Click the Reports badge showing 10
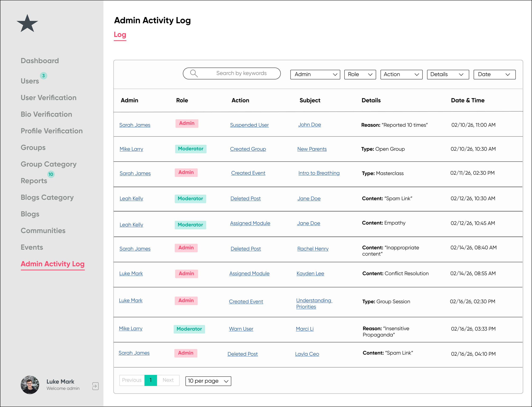Image resolution: width=532 pixels, height=407 pixels. (x=51, y=174)
